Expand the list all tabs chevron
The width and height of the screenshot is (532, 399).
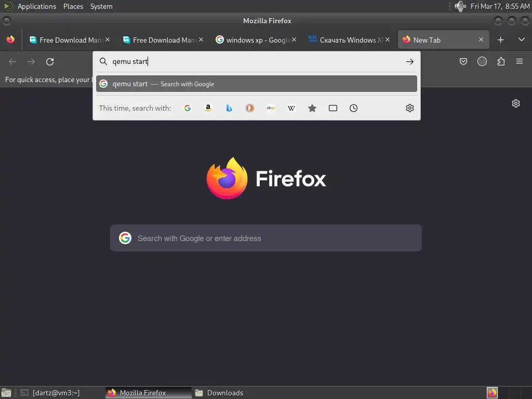pyautogui.click(x=522, y=39)
